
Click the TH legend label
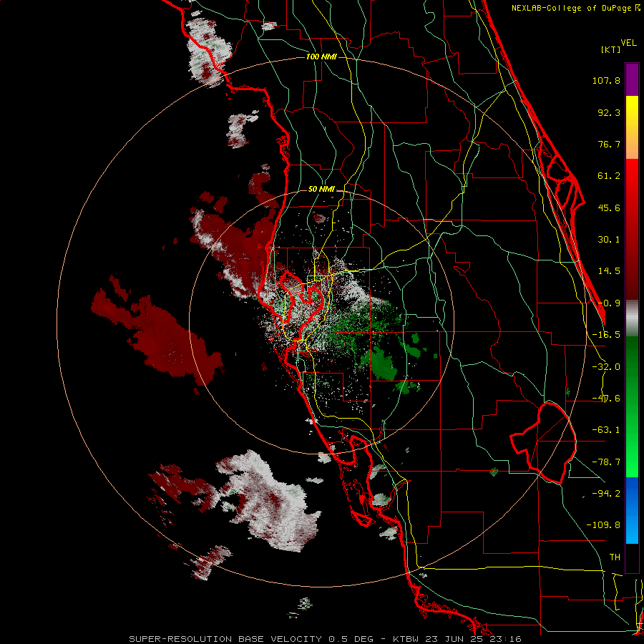point(615,557)
